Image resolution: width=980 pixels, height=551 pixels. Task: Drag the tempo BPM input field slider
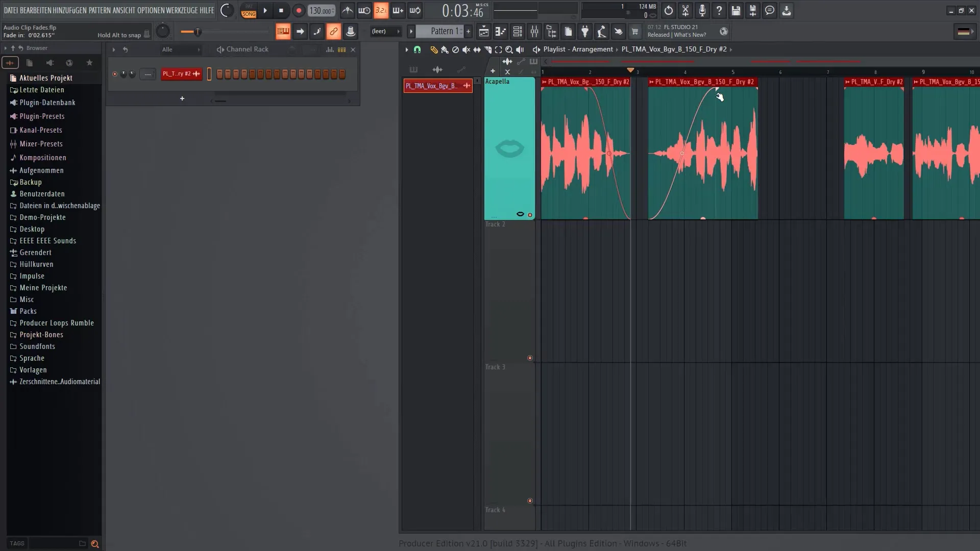point(321,10)
